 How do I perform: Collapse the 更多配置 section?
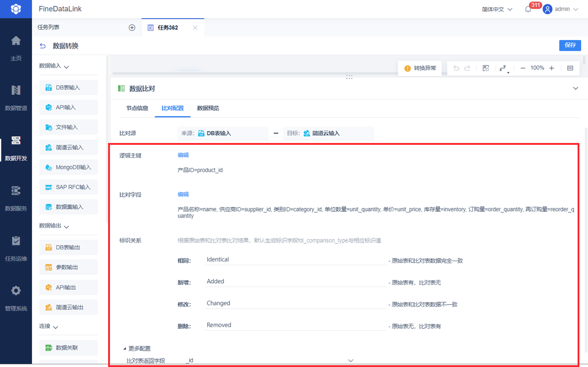[x=137, y=348]
